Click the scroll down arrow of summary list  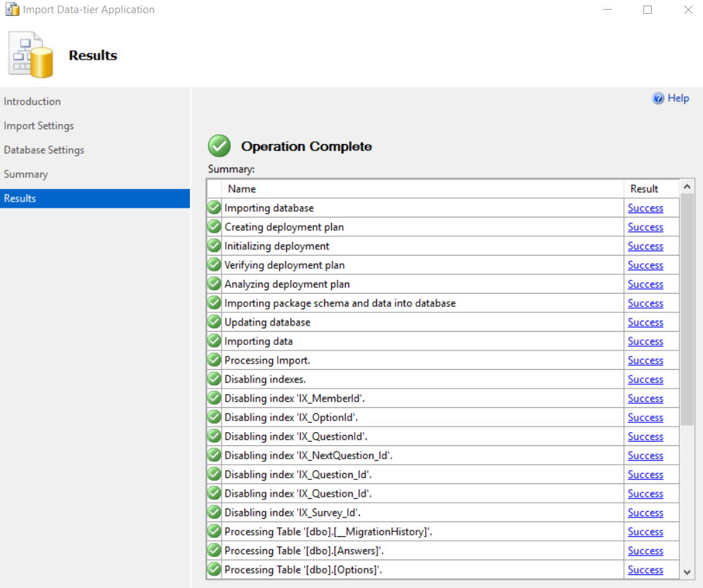687,572
